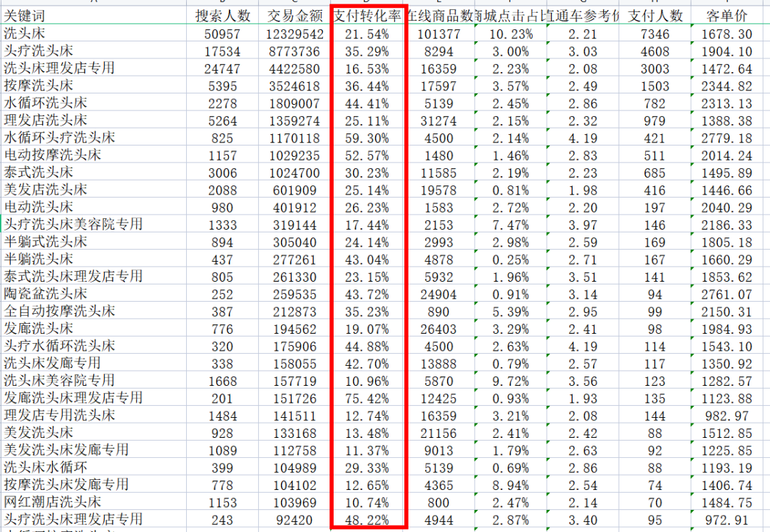This screenshot has height=532, width=770.
Task: Select the 75.42% conversion rate cell
Action: click(x=368, y=397)
